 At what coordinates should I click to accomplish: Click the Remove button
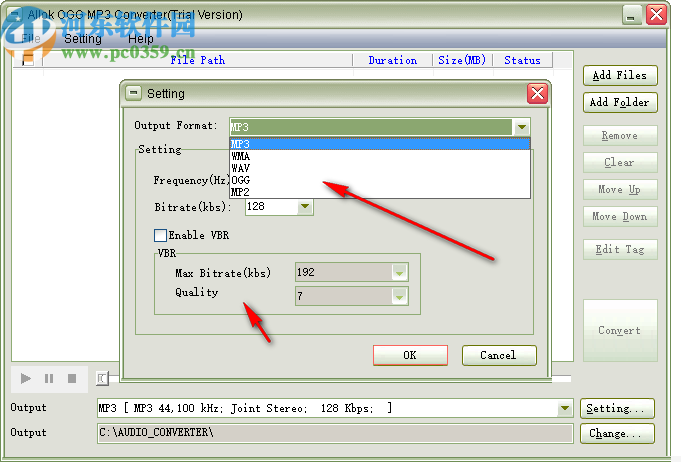tap(620, 135)
